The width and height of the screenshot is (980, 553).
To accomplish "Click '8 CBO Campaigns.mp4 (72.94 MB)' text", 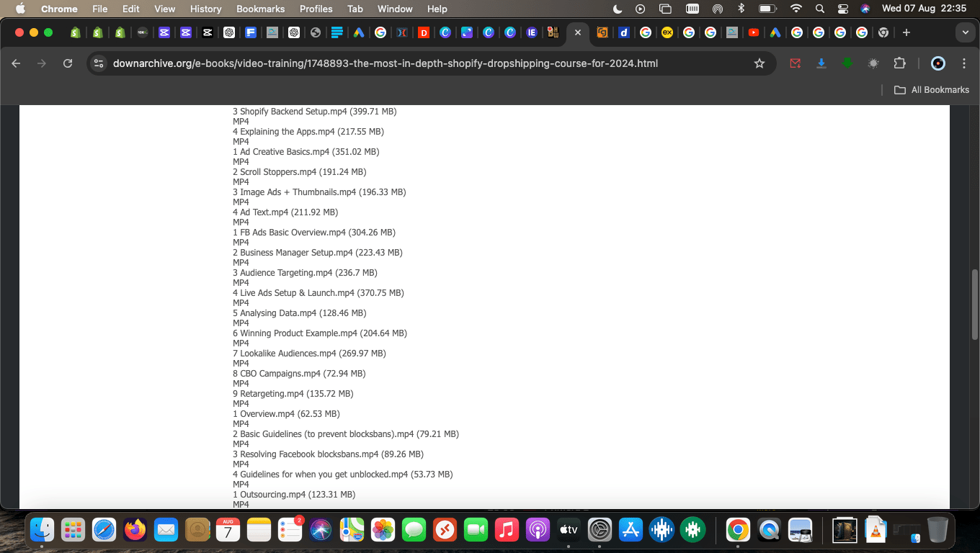I will point(299,374).
